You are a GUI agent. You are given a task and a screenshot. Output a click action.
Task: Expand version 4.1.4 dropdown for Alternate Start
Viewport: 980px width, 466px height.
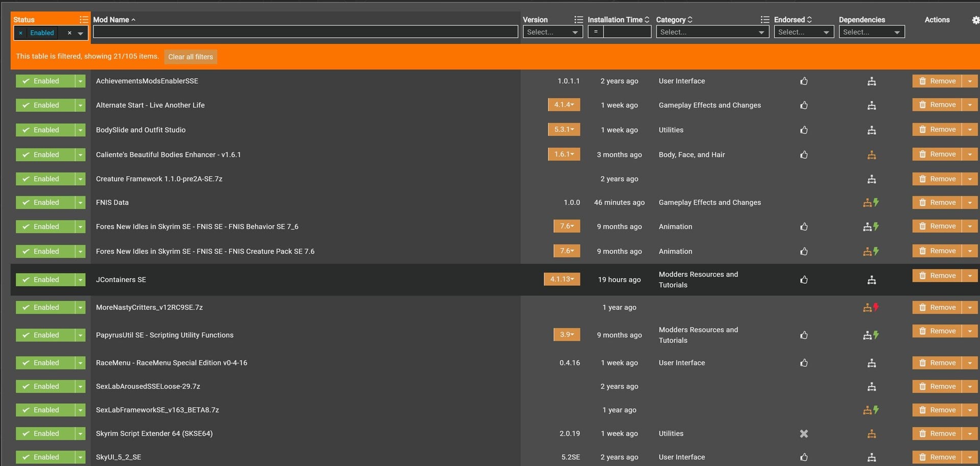click(564, 105)
